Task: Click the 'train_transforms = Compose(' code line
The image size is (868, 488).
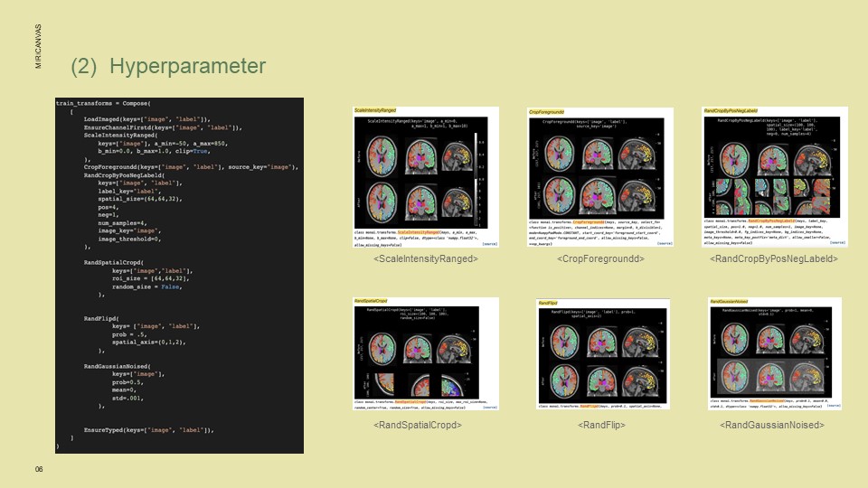Action: coord(103,103)
